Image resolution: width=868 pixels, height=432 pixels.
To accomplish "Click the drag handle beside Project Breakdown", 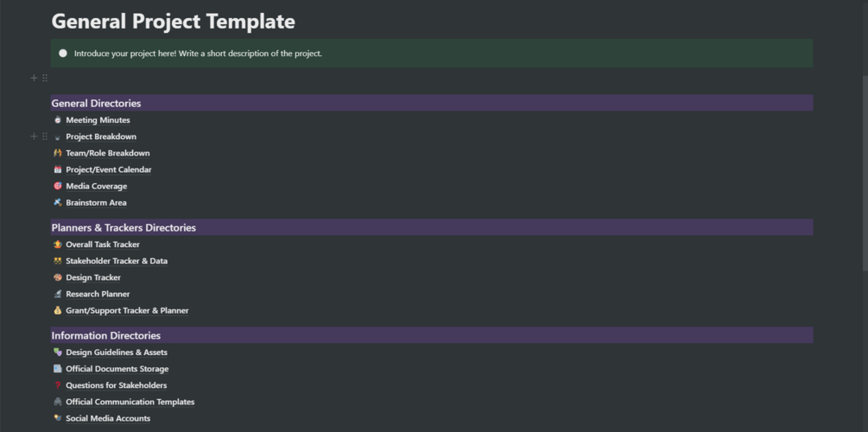I will (45, 137).
